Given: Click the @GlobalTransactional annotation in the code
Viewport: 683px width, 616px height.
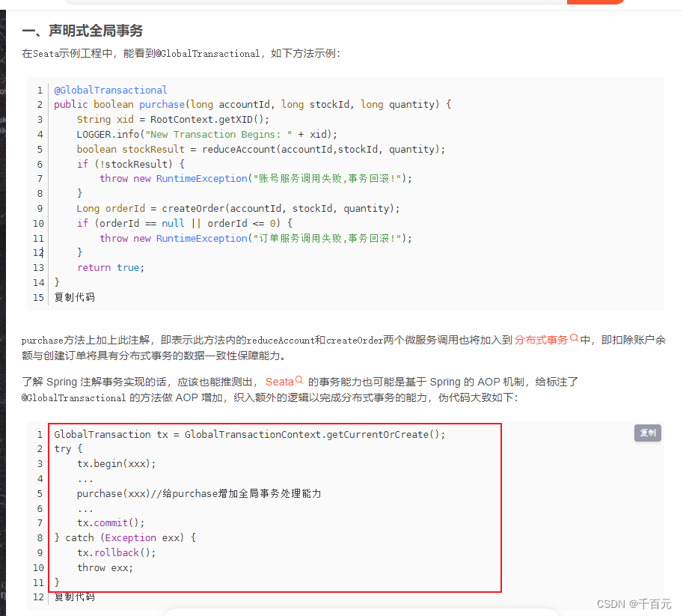Looking at the screenshot, I should 110,89.
